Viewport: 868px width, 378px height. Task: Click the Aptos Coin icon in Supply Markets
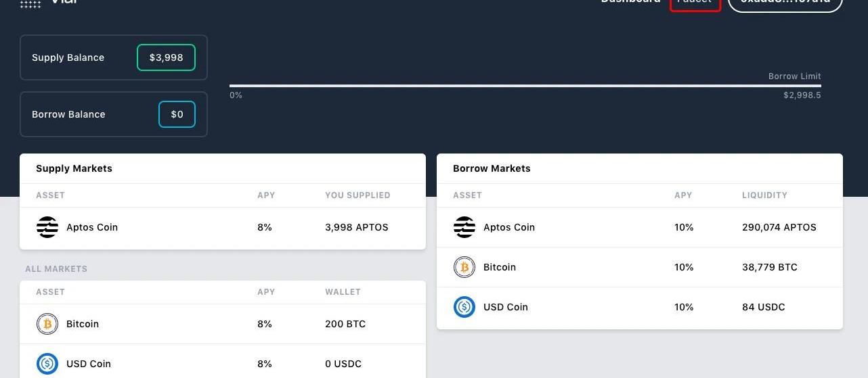point(47,227)
